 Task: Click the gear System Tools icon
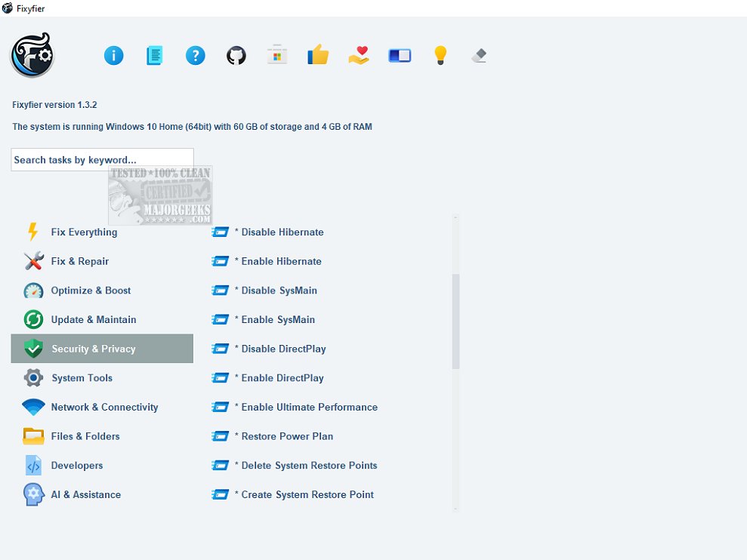[x=34, y=377]
